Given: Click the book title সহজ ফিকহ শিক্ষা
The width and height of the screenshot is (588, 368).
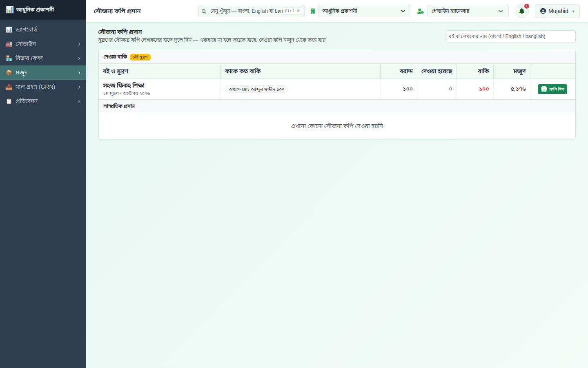Looking at the screenshot, I should point(124,85).
